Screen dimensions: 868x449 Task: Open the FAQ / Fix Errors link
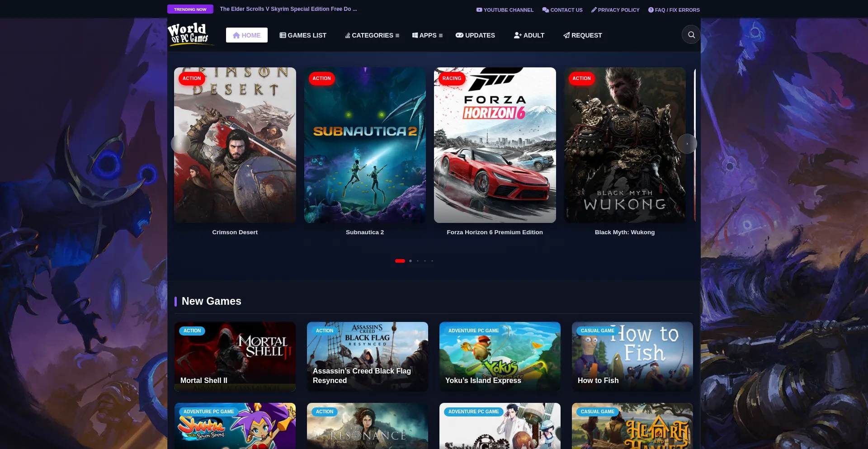[x=674, y=10]
